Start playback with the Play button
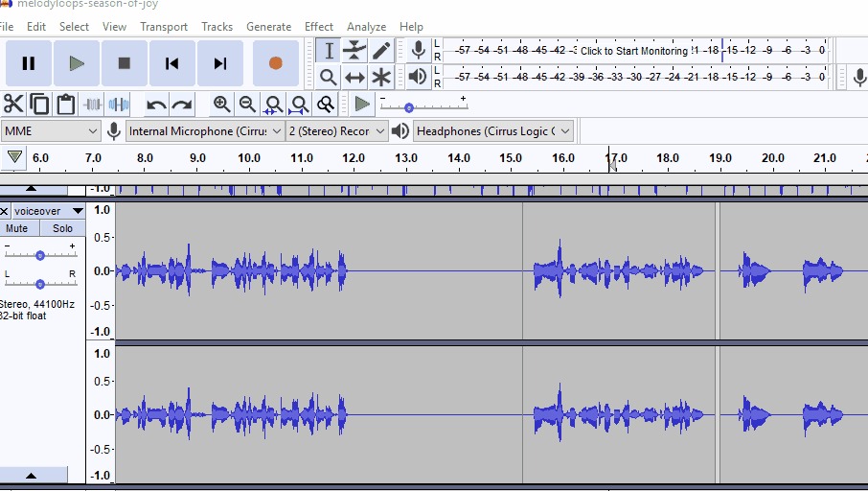Viewport: 868px width, 491px height. [x=77, y=63]
